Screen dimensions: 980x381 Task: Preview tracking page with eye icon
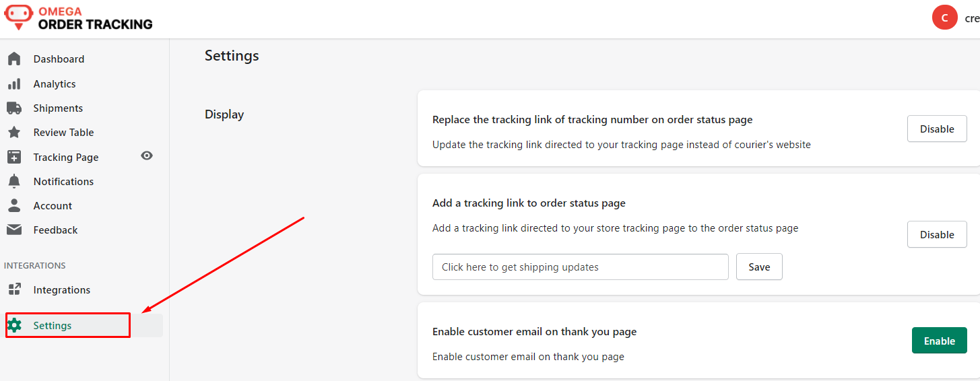pos(147,156)
